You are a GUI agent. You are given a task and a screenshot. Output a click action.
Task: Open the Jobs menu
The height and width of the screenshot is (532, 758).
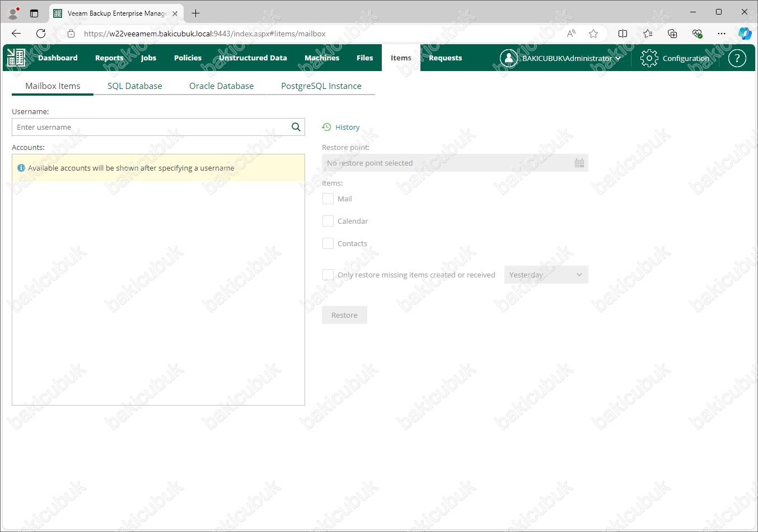click(x=148, y=58)
